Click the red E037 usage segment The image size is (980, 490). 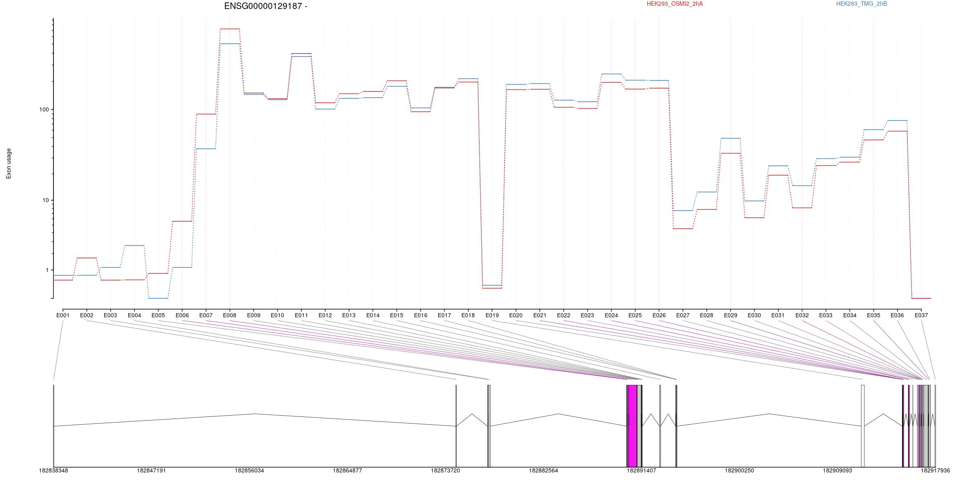click(x=921, y=298)
